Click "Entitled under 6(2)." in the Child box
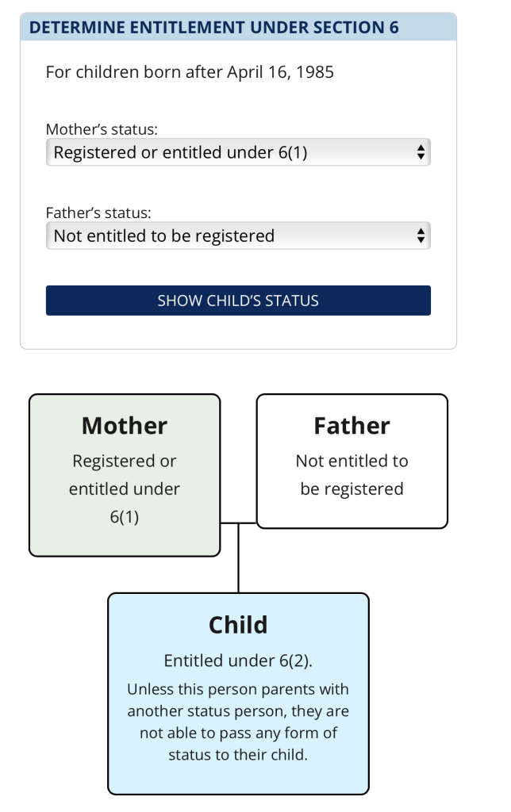This screenshot has height=812, width=511. pyautogui.click(x=238, y=661)
